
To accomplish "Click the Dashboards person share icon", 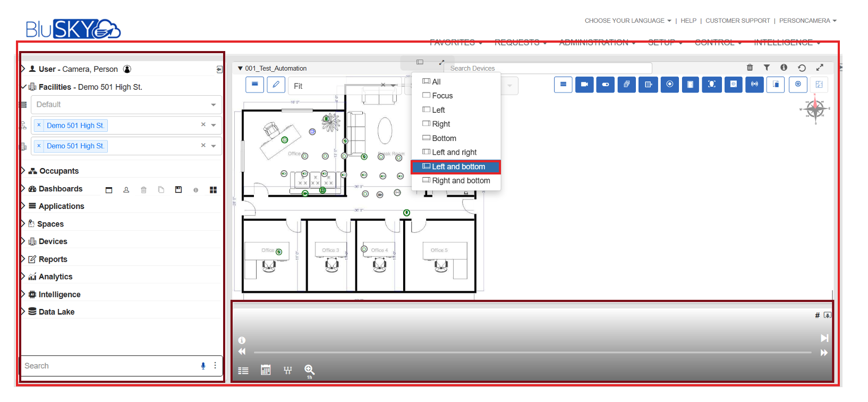I will pos(126,190).
